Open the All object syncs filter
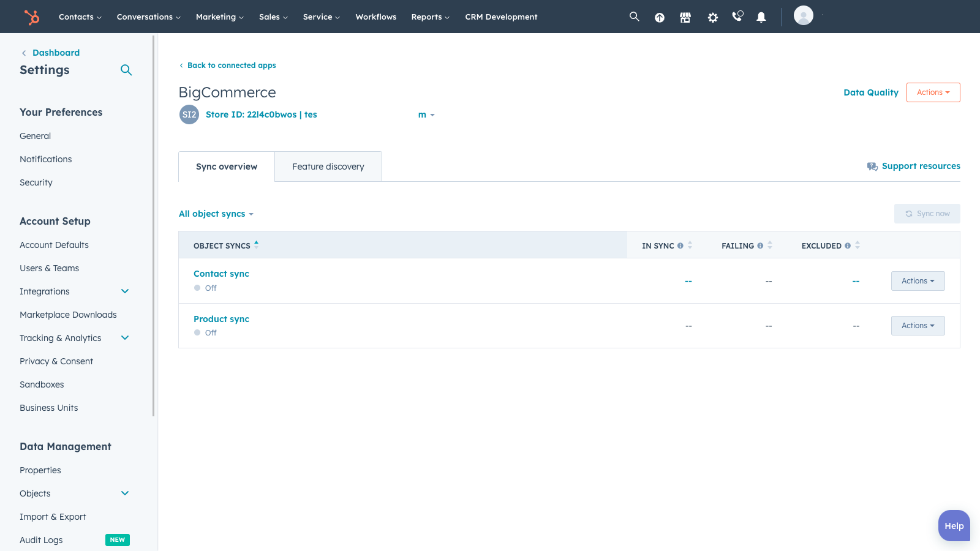The height and width of the screenshot is (551, 980). coord(216,214)
